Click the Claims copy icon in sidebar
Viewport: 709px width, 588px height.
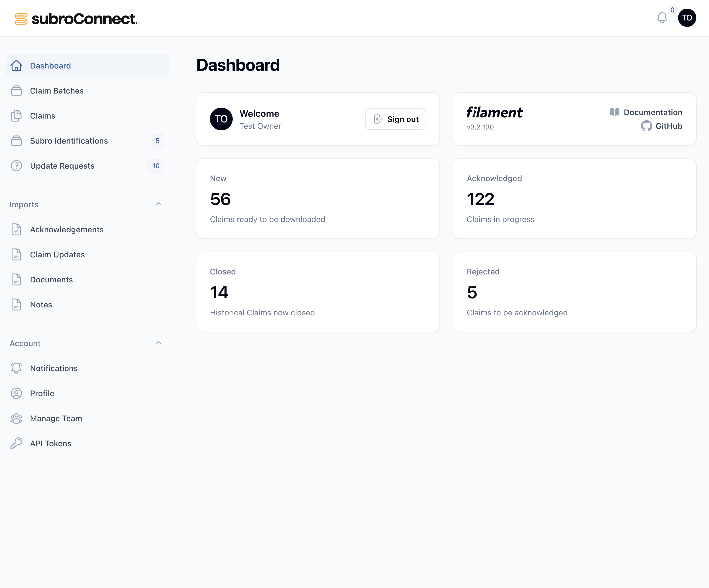17,116
